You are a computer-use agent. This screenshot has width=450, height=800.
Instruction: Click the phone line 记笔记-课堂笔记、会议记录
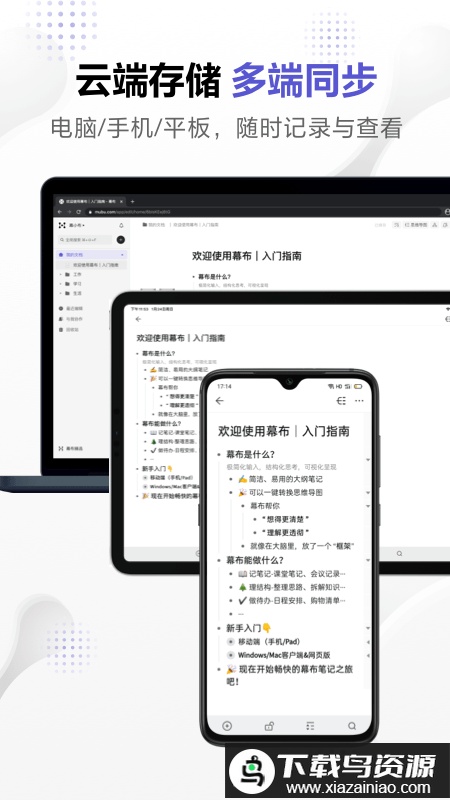tap(292, 574)
